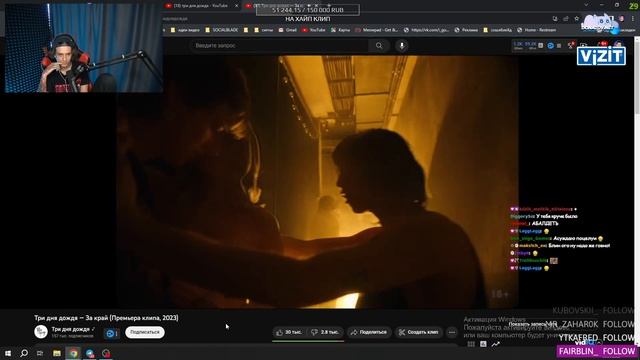Focus the YouTube search query field
This screenshot has height=360, width=640.
pyautogui.click(x=280, y=46)
